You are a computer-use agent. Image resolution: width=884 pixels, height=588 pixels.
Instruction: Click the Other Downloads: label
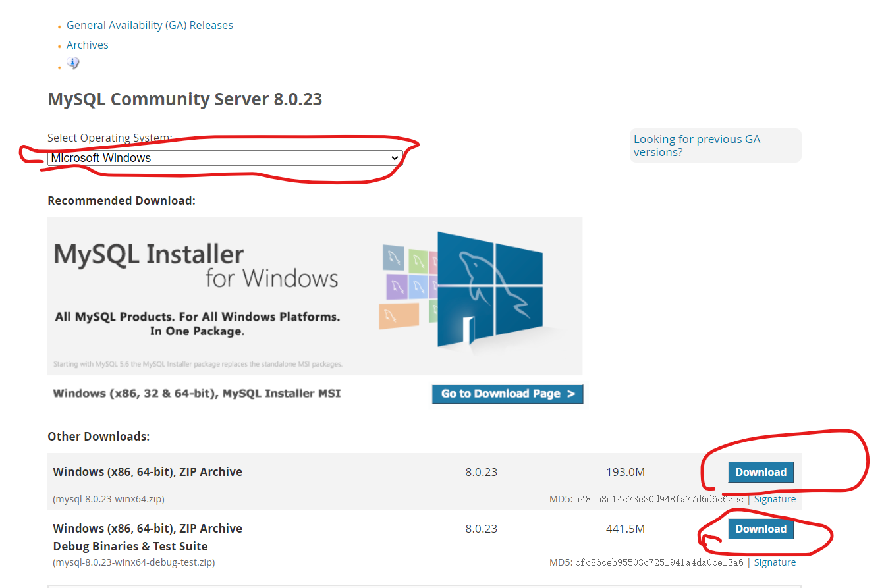pyautogui.click(x=99, y=437)
